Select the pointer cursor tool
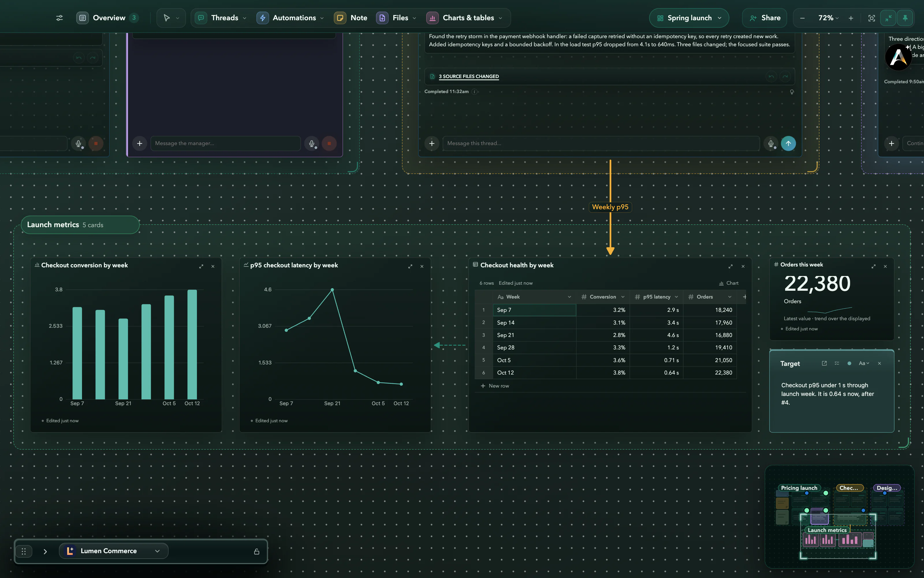924x578 pixels. [167, 18]
